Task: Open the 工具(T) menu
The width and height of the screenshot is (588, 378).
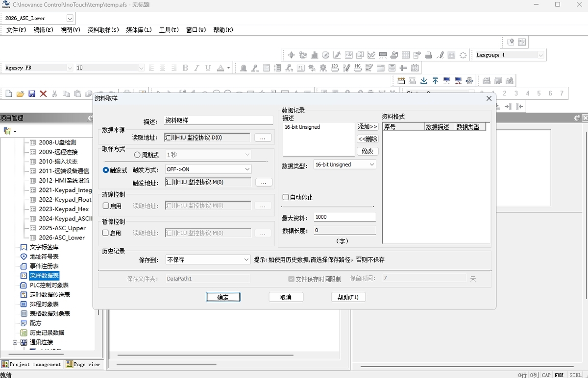Action: point(169,30)
